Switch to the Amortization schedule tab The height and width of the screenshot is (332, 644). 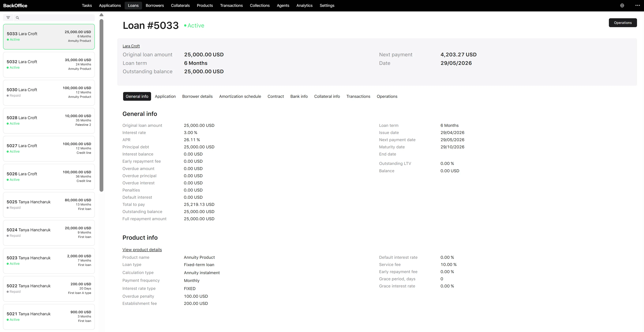coord(240,96)
